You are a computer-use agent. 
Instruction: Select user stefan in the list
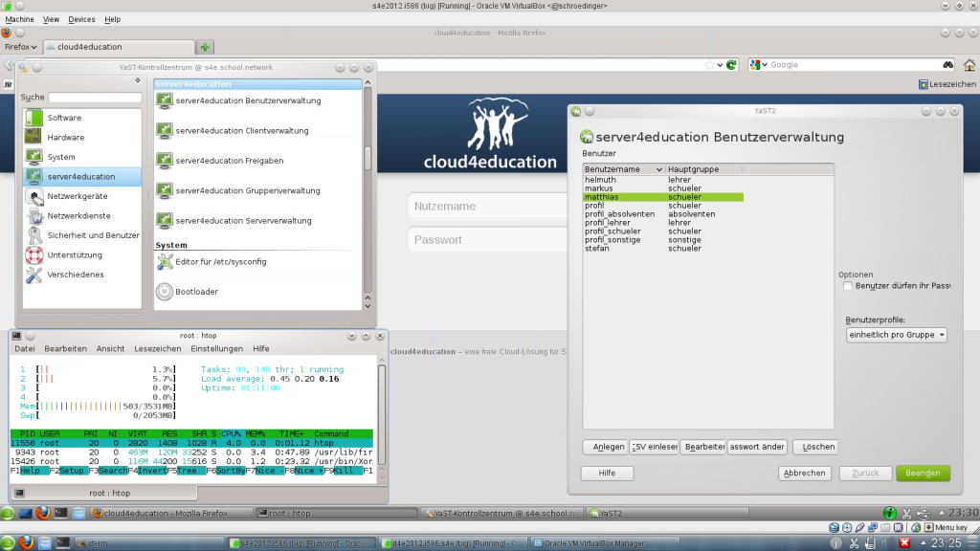pos(663,248)
